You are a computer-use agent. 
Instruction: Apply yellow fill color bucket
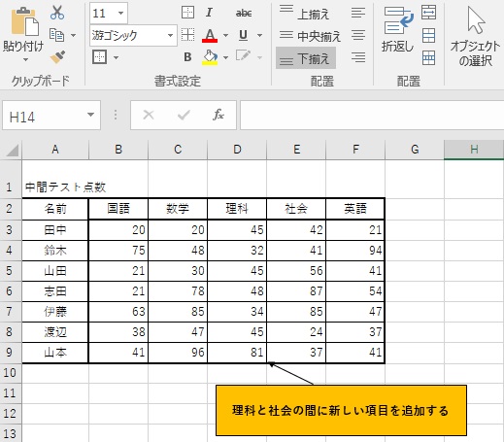click(210, 57)
